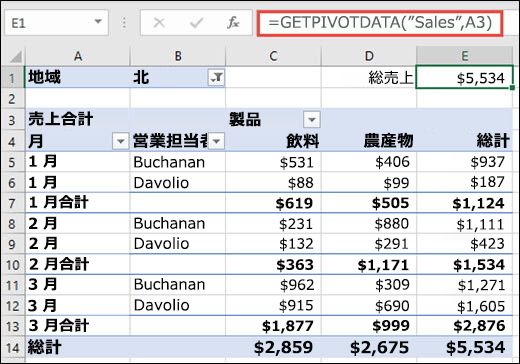Open the 月 row filter dropdown
Screen dimensions: 520x364
pos(121,141)
